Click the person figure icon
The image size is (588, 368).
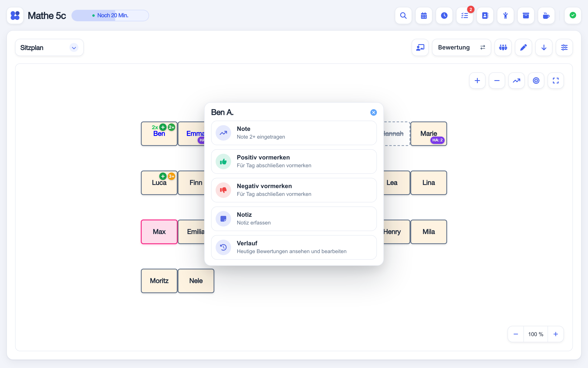505,16
